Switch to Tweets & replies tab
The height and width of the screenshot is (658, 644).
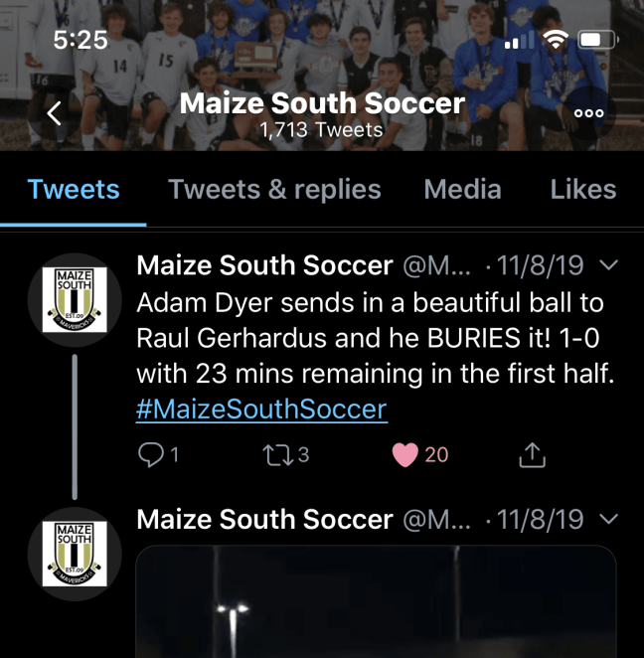tap(274, 189)
